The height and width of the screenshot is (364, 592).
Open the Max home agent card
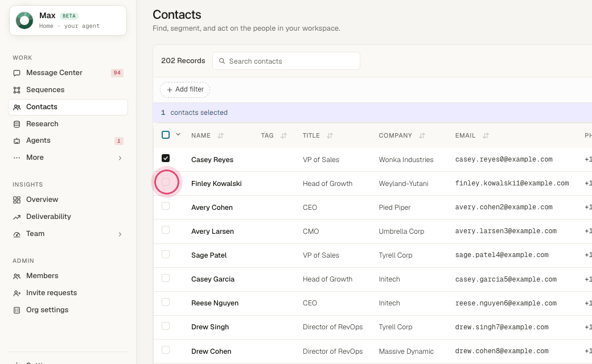(68, 20)
